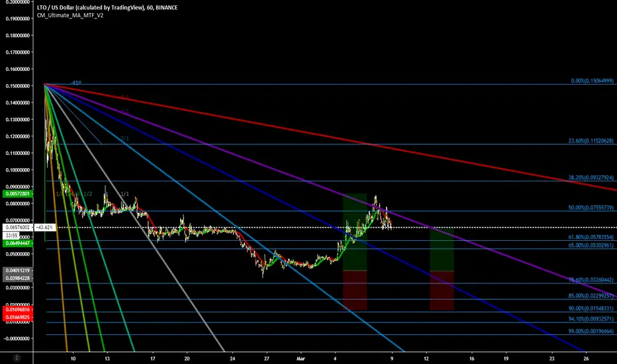The image size is (617, 364).
Task: Click the 85.00% Fibonacci level label
Action: 591,296
